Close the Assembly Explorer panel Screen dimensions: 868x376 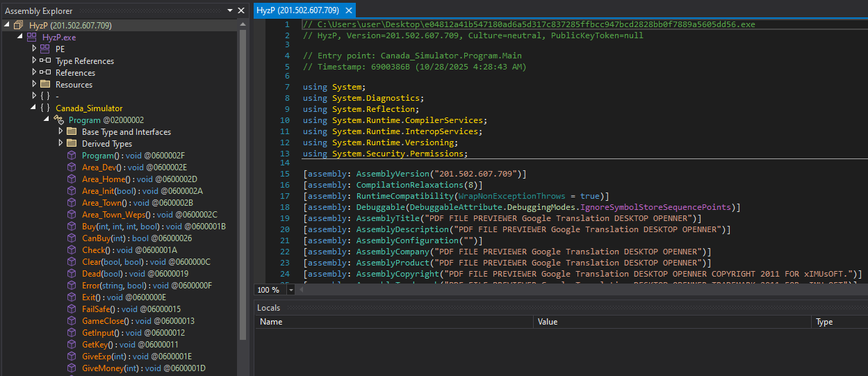[x=241, y=11]
